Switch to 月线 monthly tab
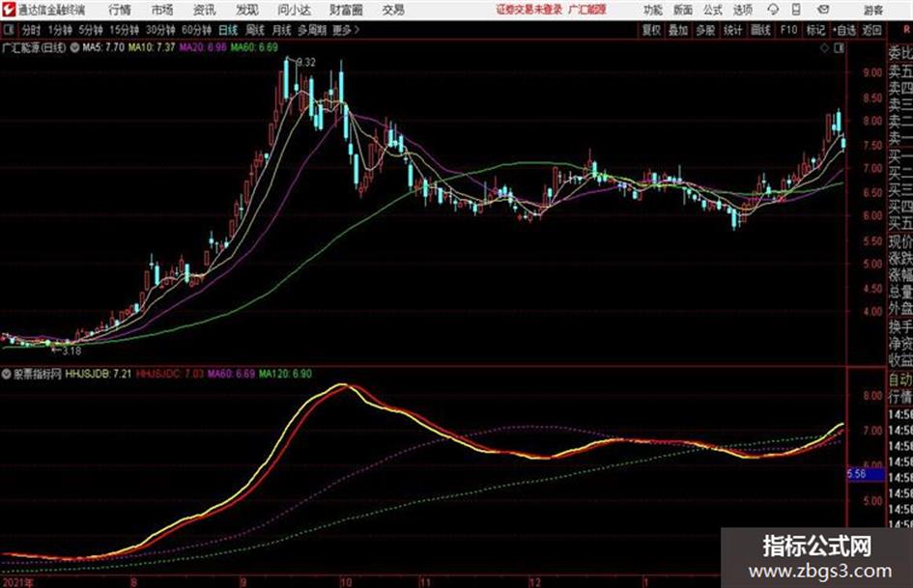The image size is (913, 588). tap(282, 30)
